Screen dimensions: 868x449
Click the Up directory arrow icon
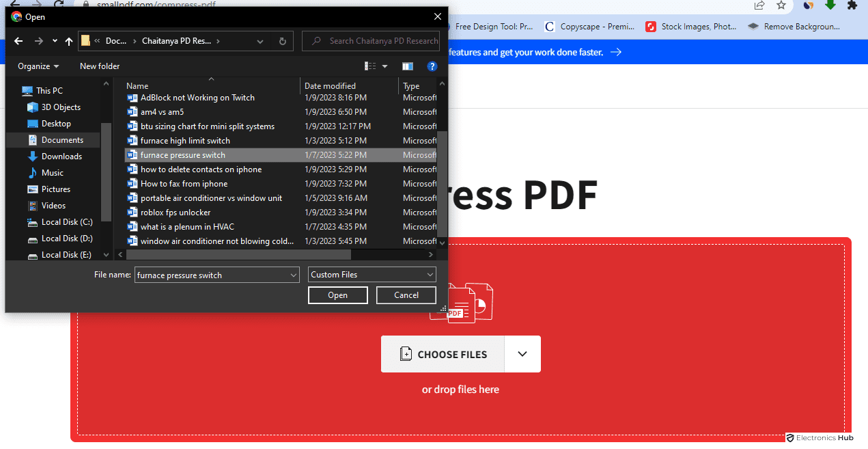[69, 41]
